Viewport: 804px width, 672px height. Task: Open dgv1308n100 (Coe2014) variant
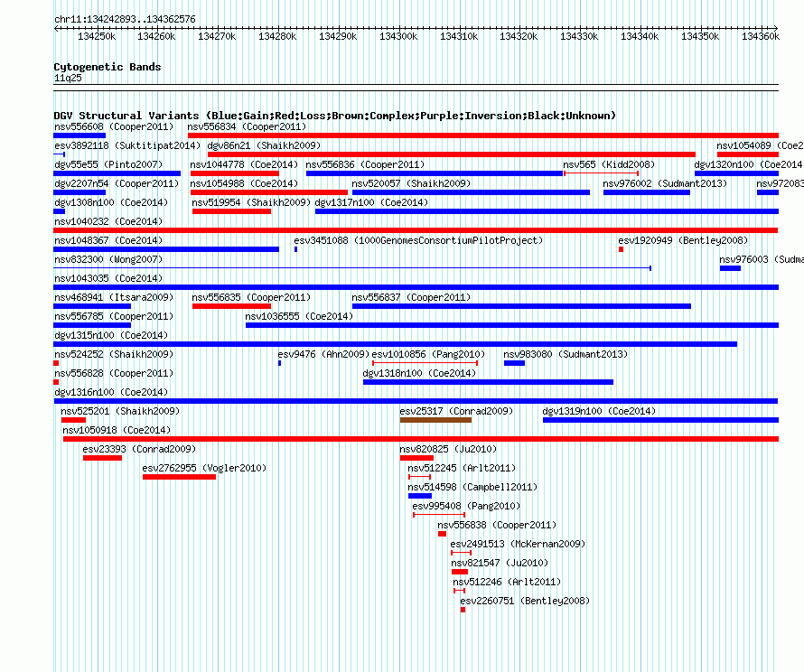point(111,202)
